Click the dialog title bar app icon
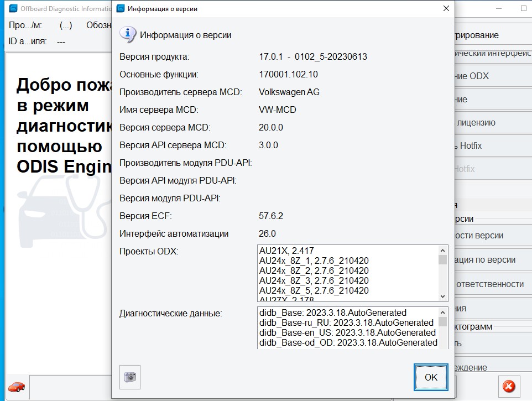Viewport: 532px width, 401px height. [x=119, y=9]
